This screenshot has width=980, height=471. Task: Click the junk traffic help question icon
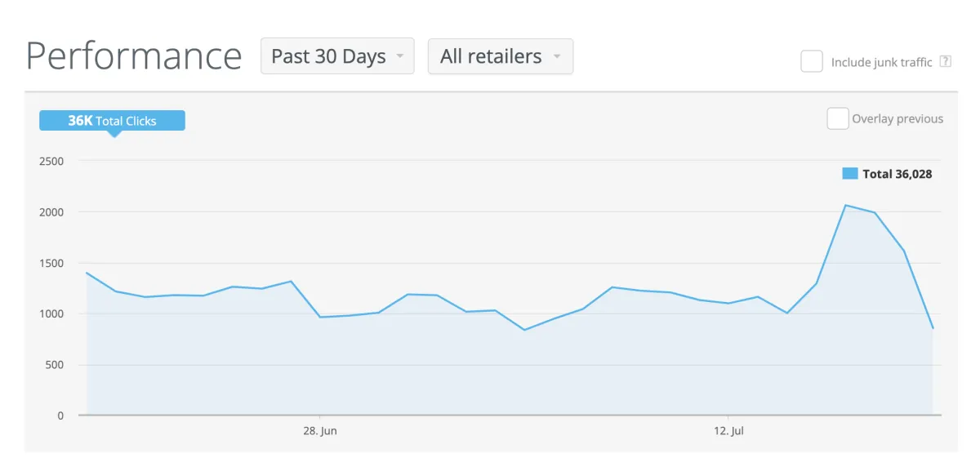[x=946, y=61]
